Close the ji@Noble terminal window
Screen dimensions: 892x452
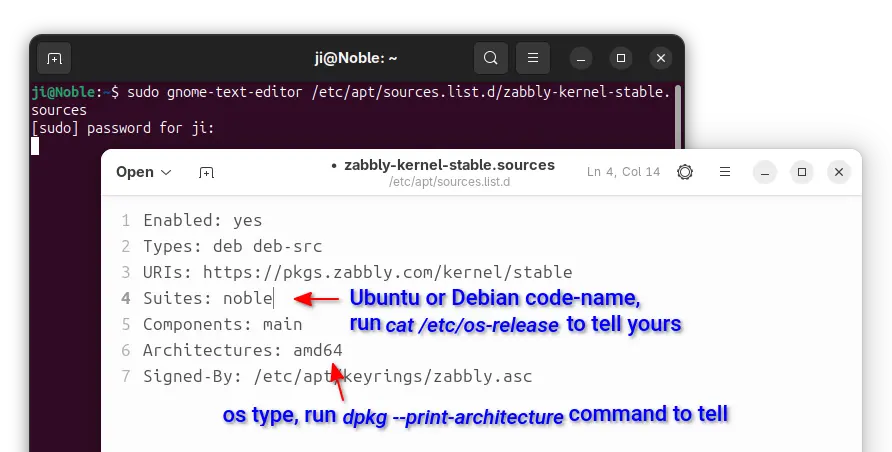pyautogui.click(x=659, y=58)
